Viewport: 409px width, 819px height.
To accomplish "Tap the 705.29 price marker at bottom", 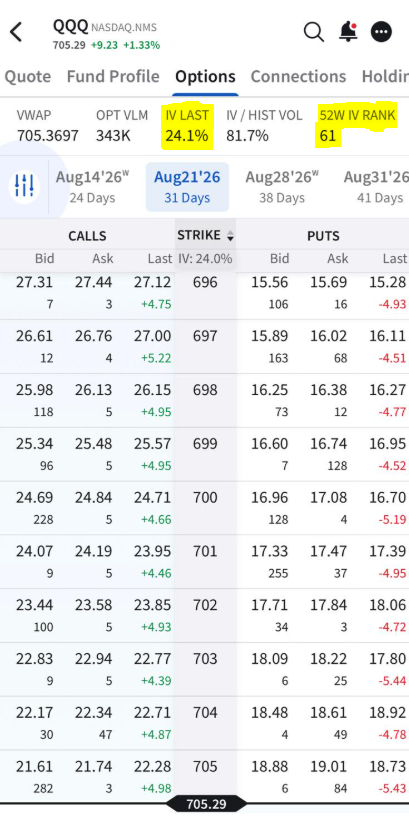I will point(206,804).
